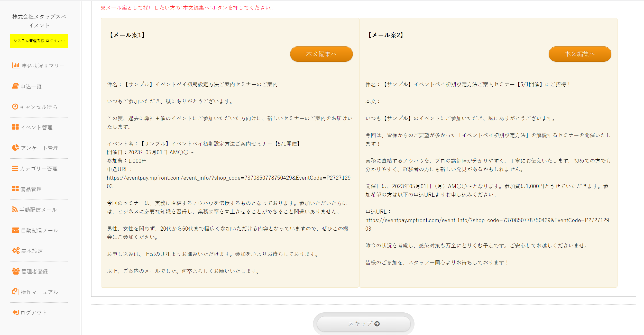Go to イベント管理 in the sidebar
644x335 pixels.
pos(36,128)
